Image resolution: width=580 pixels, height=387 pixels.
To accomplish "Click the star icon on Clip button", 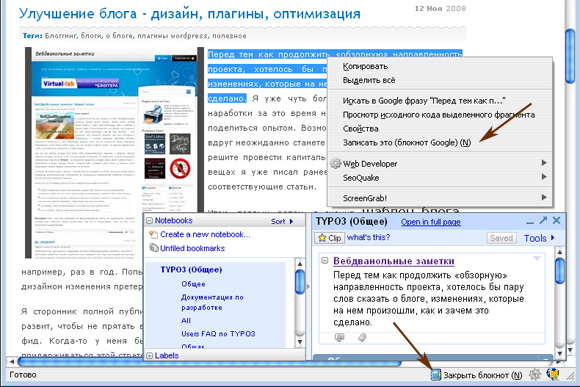I will tap(322, 238).
